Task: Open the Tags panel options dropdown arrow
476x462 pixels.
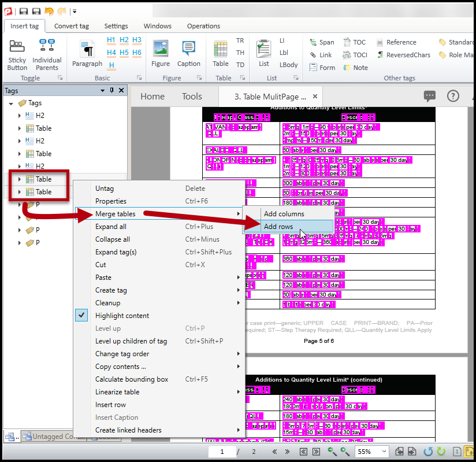Action: pyautogui.click(x=103, y=91)
